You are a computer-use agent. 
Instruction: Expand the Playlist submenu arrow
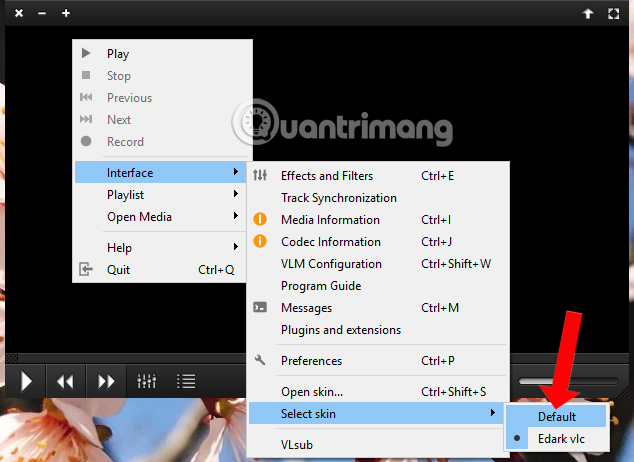pos(235,194)
